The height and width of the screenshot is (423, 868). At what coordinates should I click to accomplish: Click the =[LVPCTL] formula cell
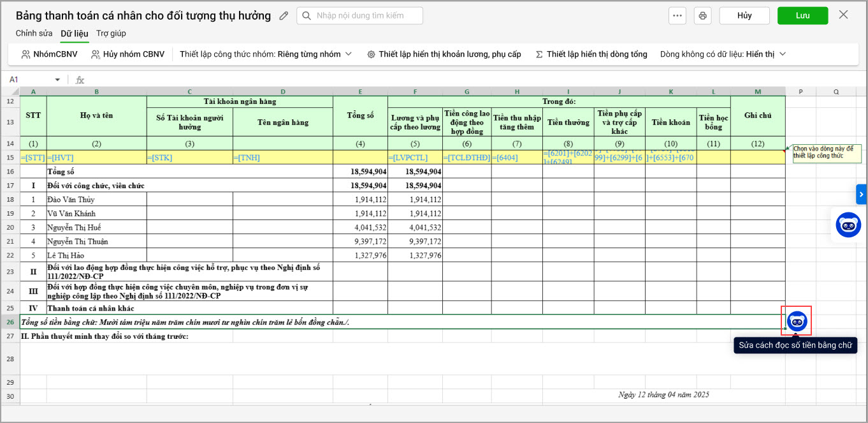(415, 158)
